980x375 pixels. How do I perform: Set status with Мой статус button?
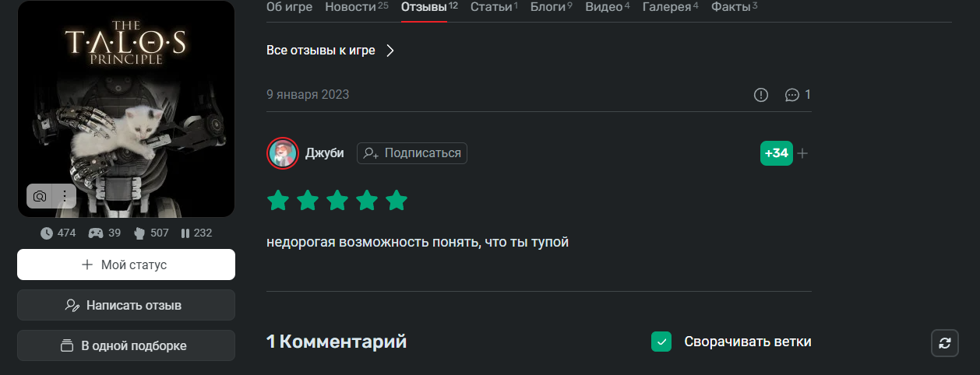[126, 265]
